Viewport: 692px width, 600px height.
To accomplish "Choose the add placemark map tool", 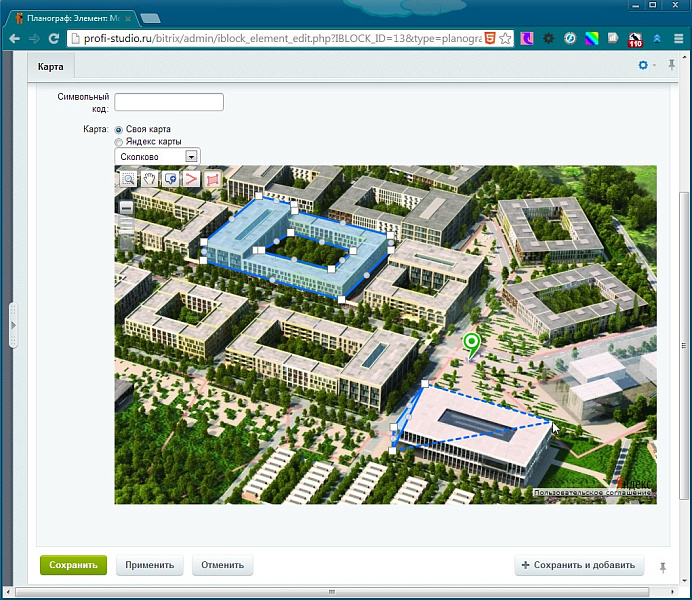I will (170, 178).
